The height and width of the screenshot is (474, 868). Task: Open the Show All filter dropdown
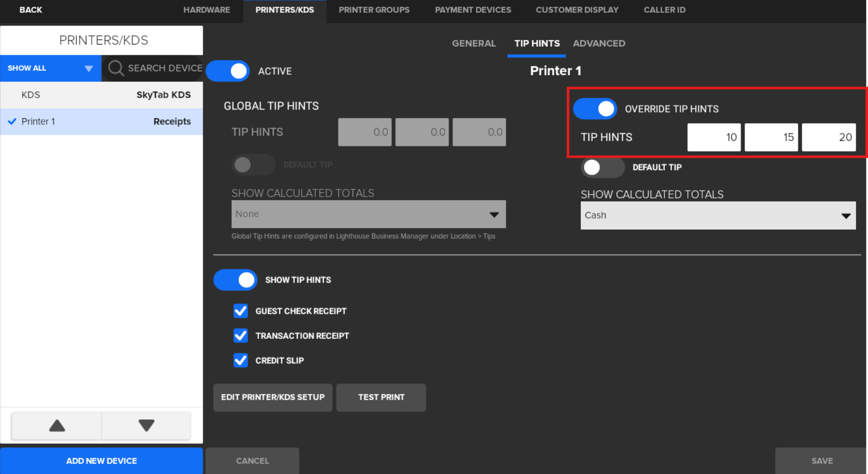coord(50,68)
